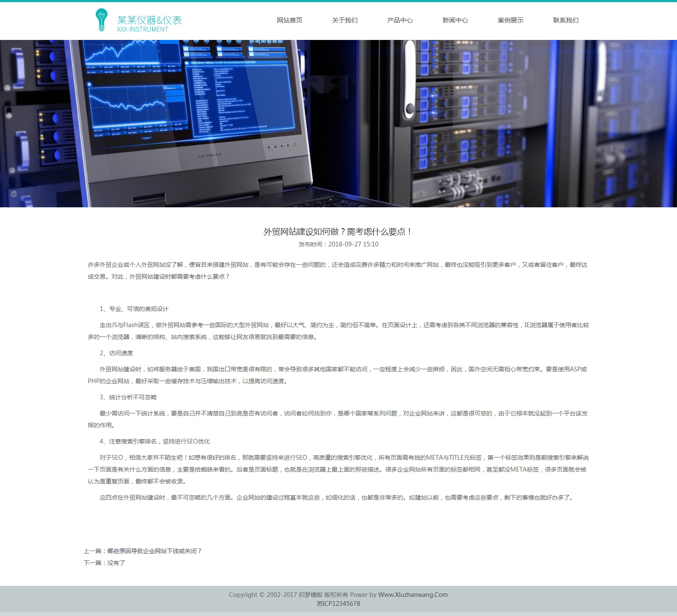Navigate to 案例展示
This screenshot has width=677, height=616.
click(x=510, y=20)
